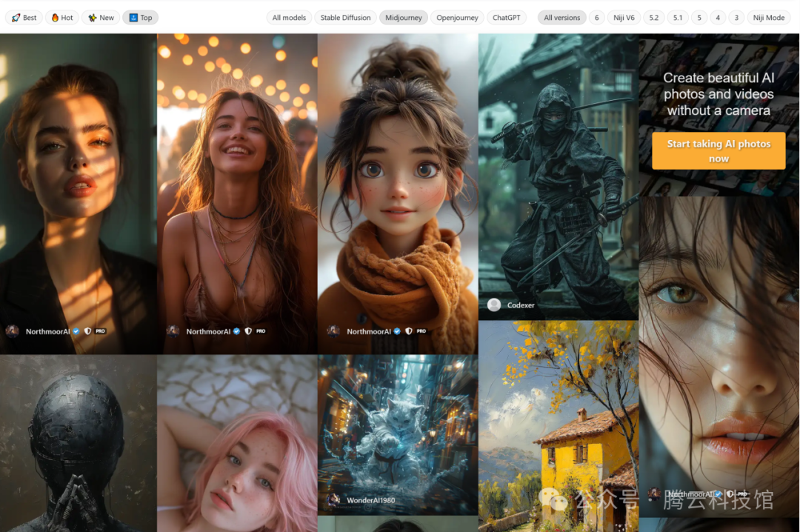Toggle the Midjourney model filter
The width and height of the screenshot is (800, 532).
click(x=403, y=18)
